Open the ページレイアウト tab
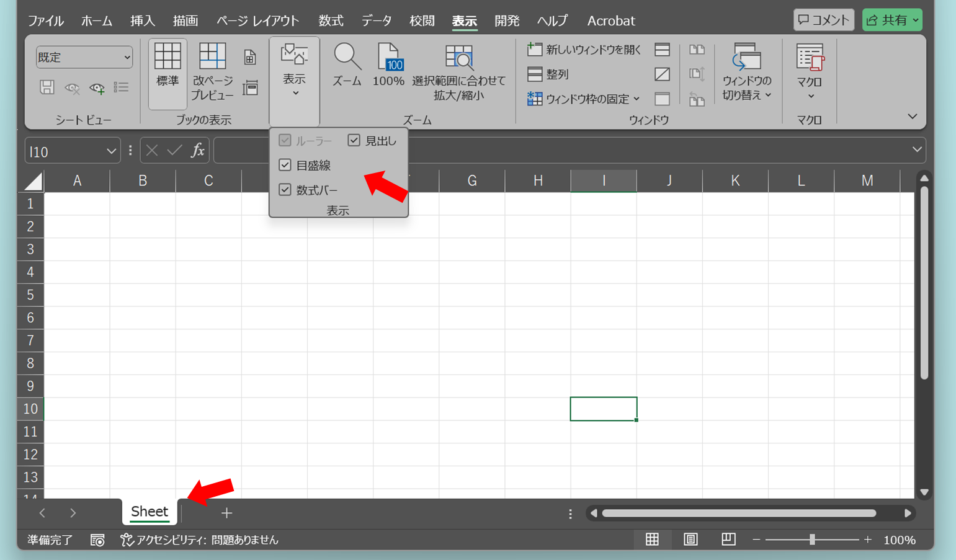Image resolution: width=956 pixels, height=560 pixels. click(x=257, y=20)
